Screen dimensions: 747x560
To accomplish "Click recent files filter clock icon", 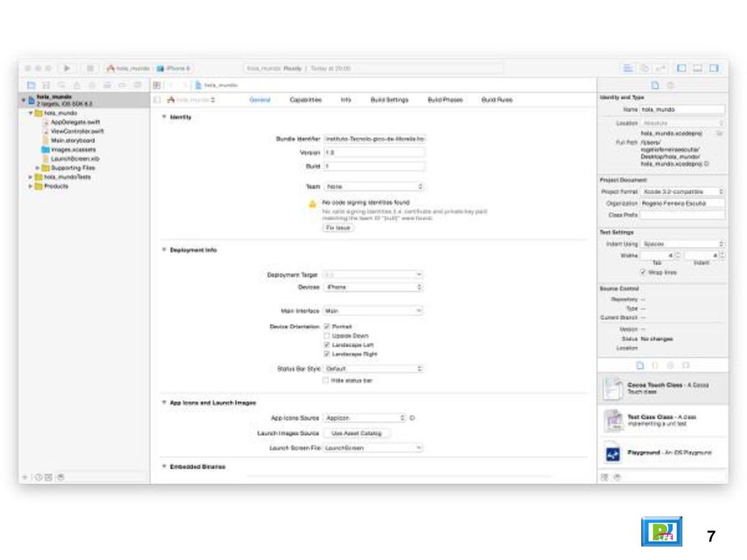I will (38, 477).
